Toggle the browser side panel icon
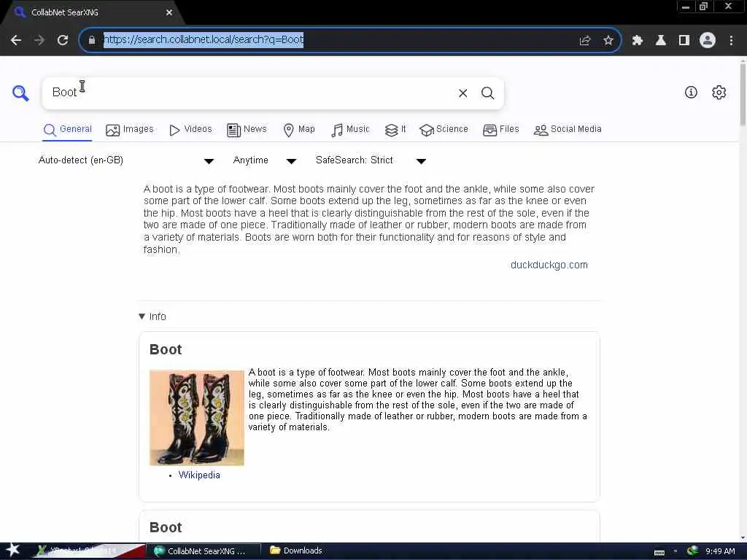Screen dimensions: 747x560 coord(684,40)
